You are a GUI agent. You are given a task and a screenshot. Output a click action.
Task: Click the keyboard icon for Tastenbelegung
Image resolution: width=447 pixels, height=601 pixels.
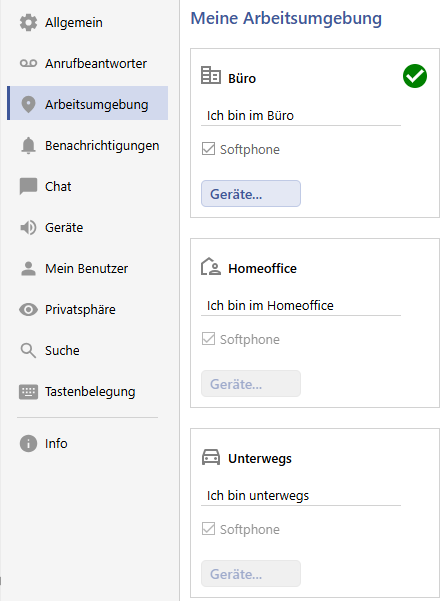tap(28, 392)
